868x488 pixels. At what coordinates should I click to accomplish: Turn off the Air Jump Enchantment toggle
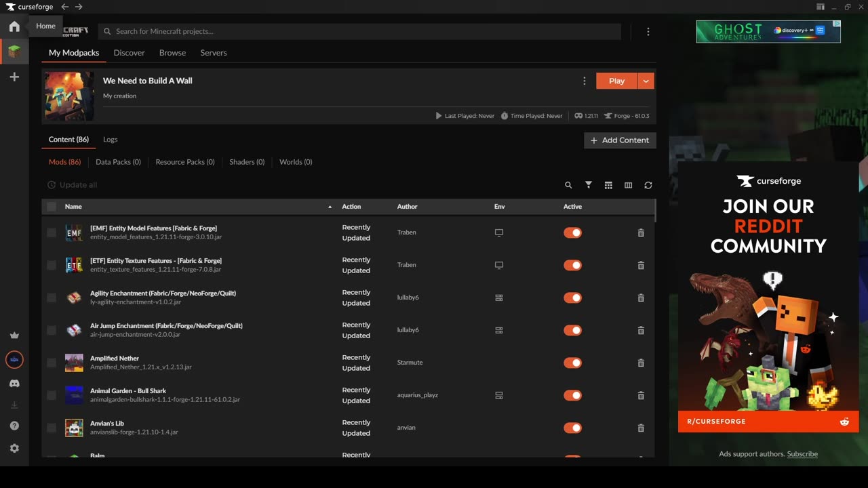click(573, 330)
